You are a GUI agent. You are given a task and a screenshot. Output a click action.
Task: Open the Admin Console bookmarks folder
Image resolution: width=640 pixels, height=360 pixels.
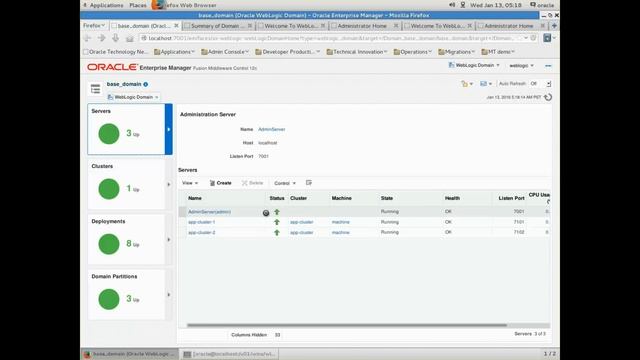[225, 52]
